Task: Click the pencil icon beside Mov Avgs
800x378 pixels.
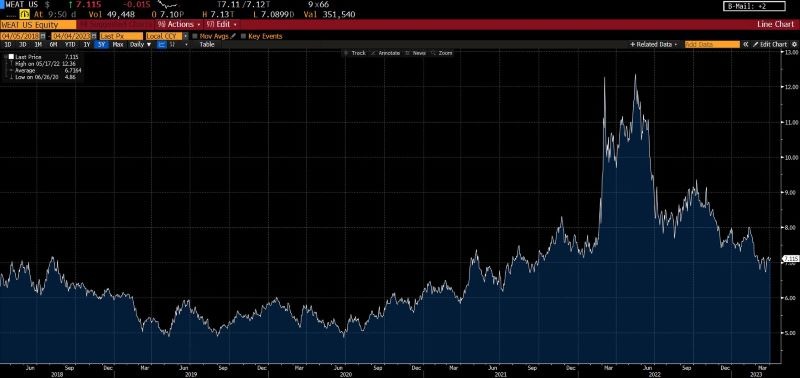Action: 233,36
